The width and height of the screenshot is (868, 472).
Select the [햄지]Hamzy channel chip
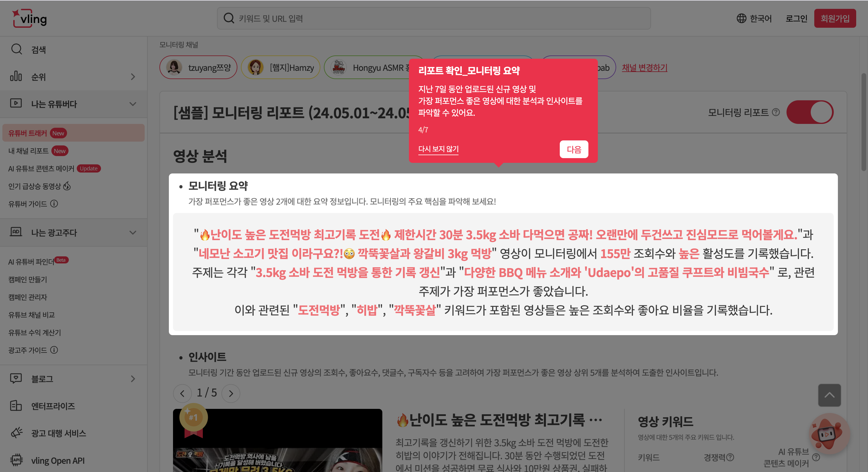tap(280, 67)
